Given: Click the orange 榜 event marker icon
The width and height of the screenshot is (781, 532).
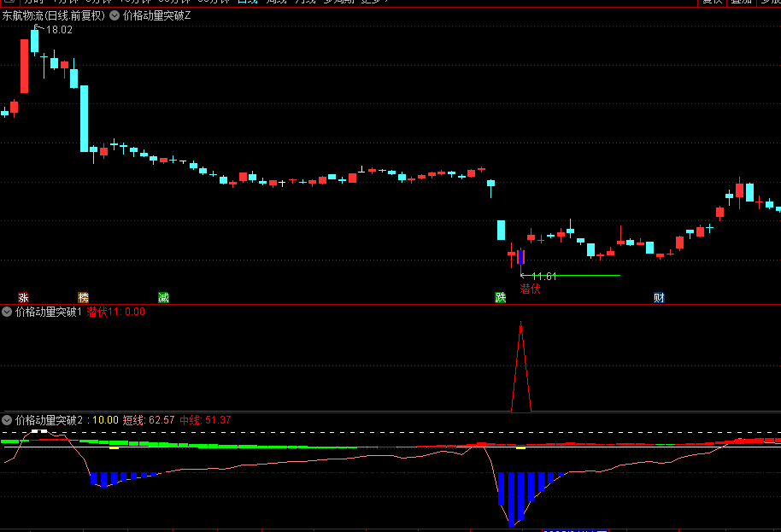Looking at the screenshot, I should point(83,298).
